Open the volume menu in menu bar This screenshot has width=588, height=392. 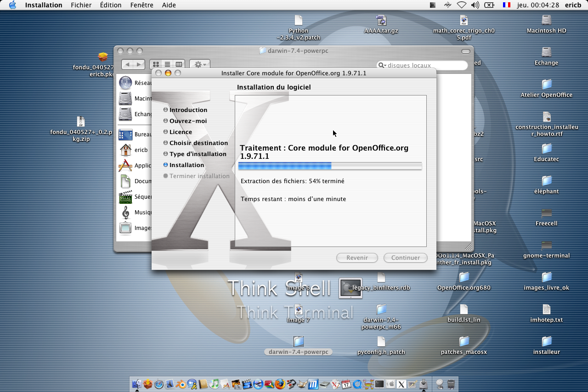tap(475, 5)
